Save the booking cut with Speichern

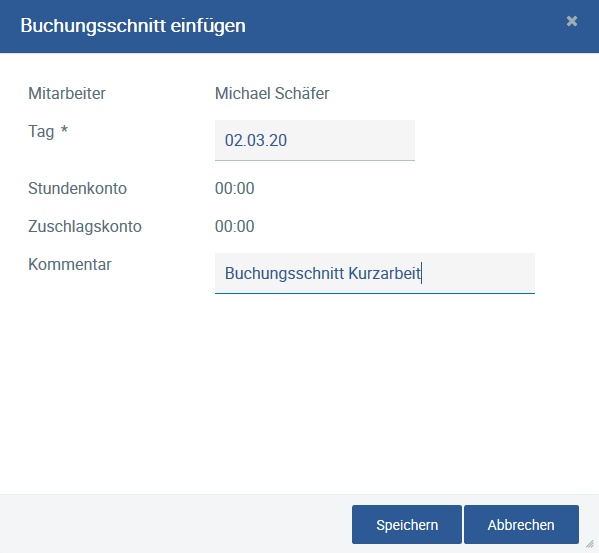[x=407, y=525]
